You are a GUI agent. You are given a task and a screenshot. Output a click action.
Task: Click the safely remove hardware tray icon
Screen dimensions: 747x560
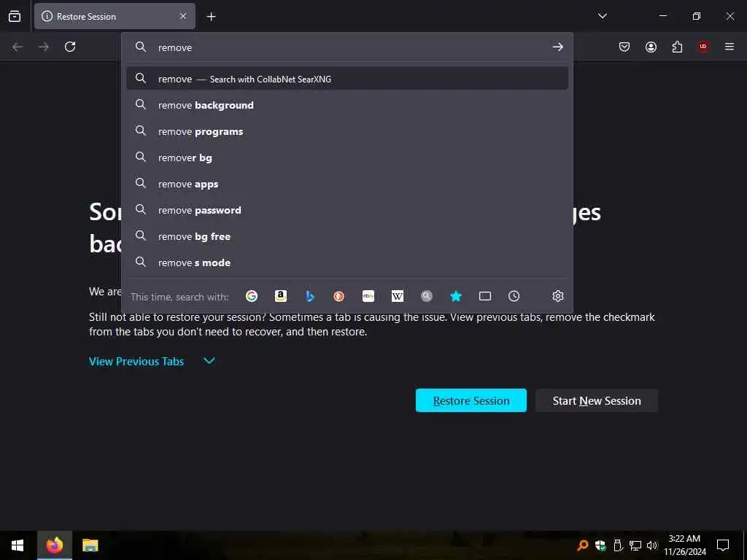[x=618, y=545]
